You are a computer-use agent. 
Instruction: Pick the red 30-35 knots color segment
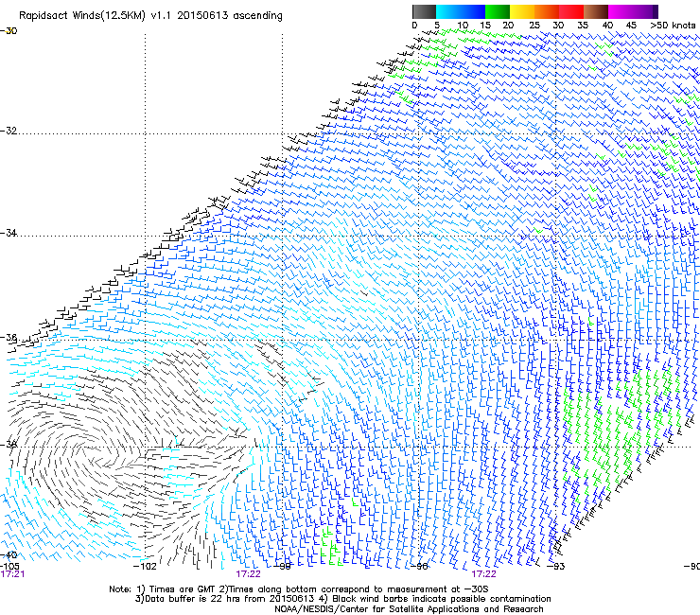pyautogui.click(x=571, y=11)
